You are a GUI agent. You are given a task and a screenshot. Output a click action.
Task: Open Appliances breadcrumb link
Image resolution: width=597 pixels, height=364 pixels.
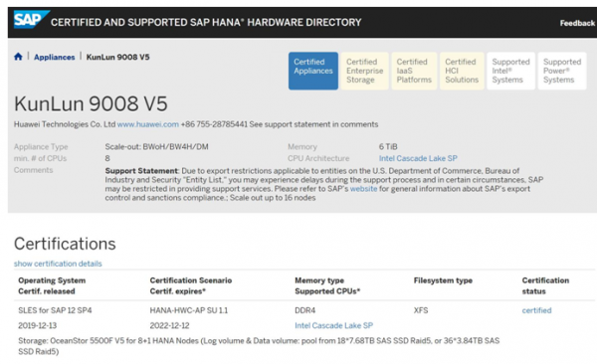point(55,57)
